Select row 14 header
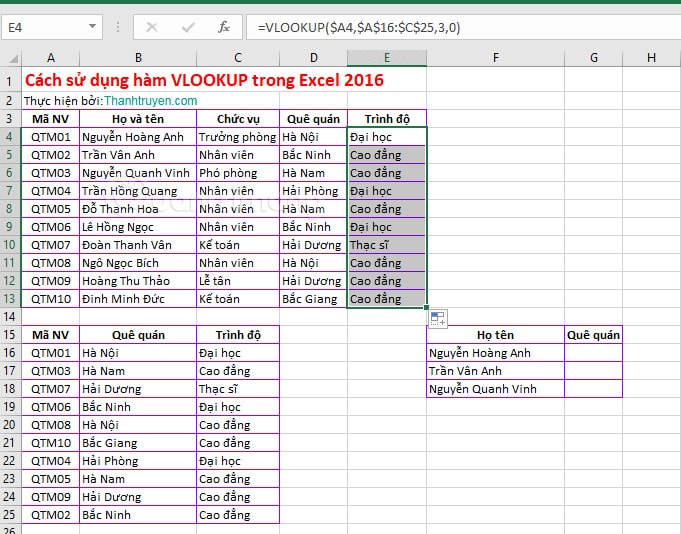This screenshot has height=534, width=681. pyautogui.click(x=10, y=317)
